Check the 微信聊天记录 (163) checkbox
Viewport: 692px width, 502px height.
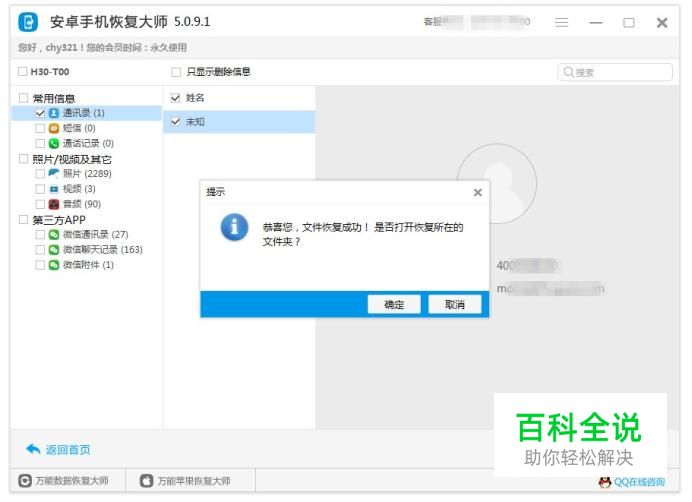point(40,250)
